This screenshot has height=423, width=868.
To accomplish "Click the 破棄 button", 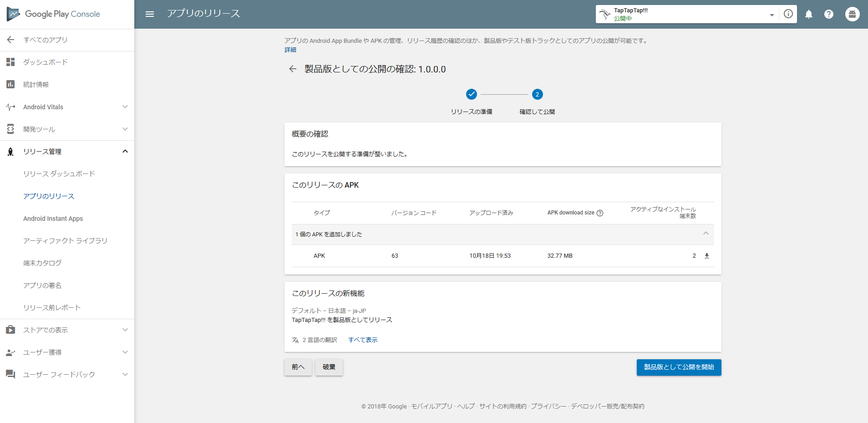I will pos(329,367).
